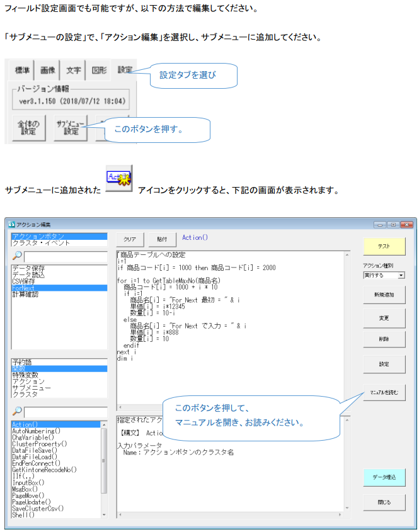Screen dimensions: 419x532
Task: Select ForNext in the action list
Action: pyautogui.click(x=59, y=288)
